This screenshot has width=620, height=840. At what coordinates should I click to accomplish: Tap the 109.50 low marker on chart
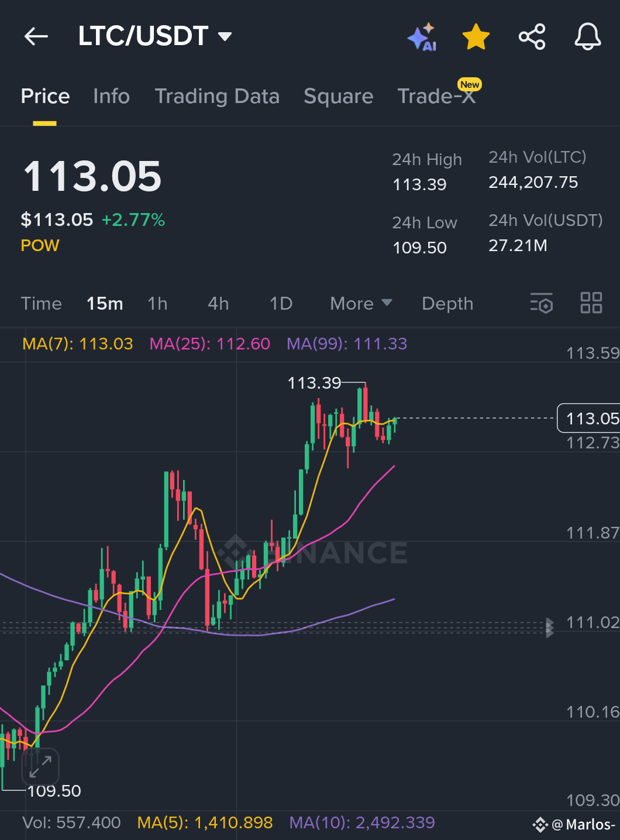(x=54, y=791)
